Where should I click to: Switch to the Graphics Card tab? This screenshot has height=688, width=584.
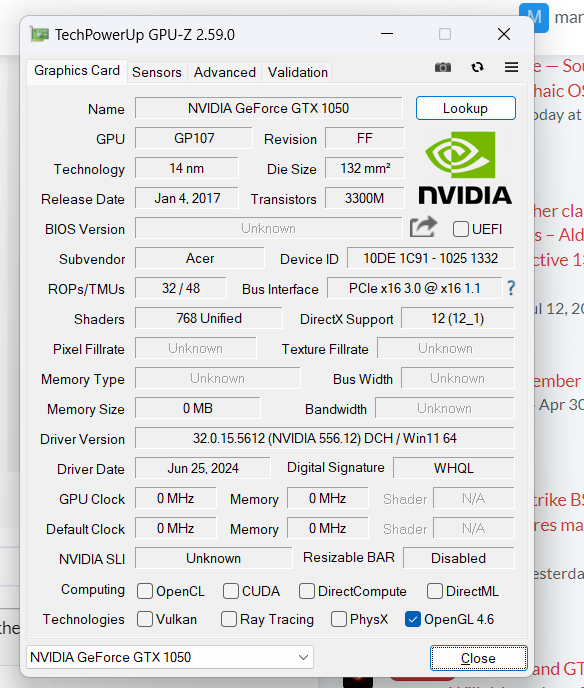coord(77,71)
